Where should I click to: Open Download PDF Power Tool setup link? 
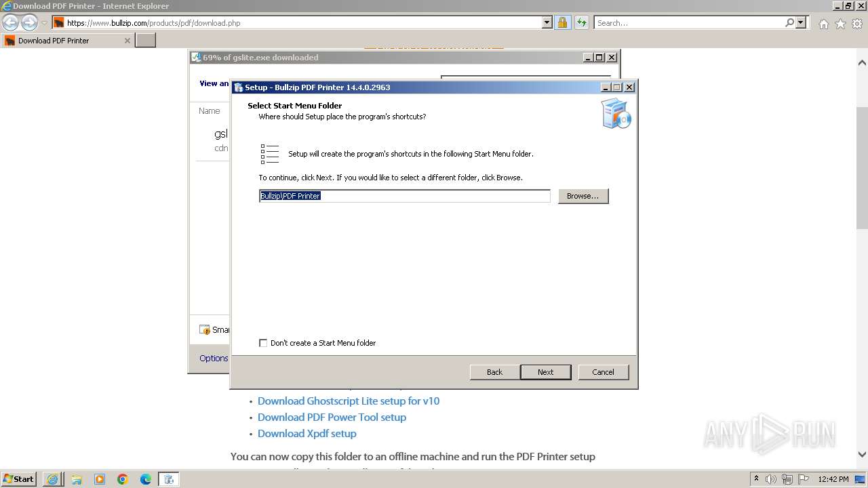332,418
